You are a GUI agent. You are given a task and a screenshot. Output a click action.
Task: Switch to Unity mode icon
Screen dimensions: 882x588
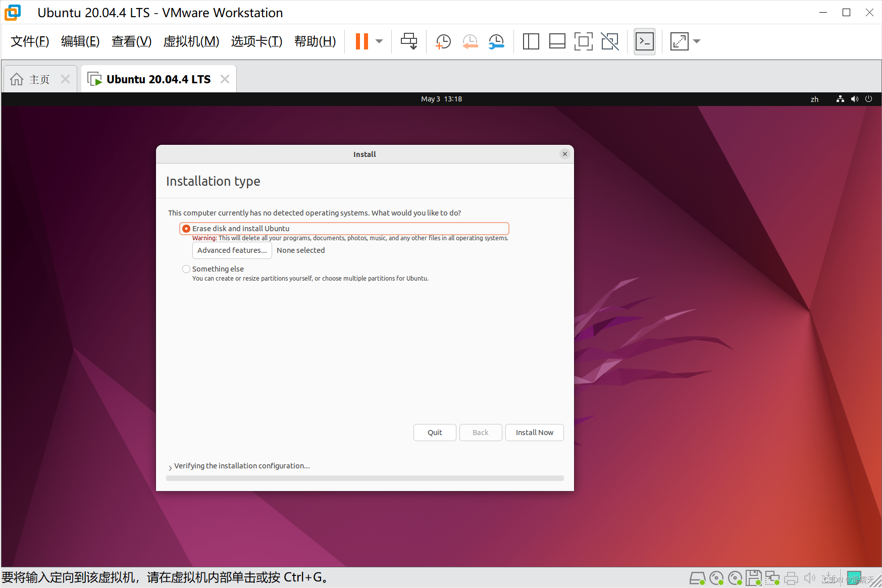610,41
